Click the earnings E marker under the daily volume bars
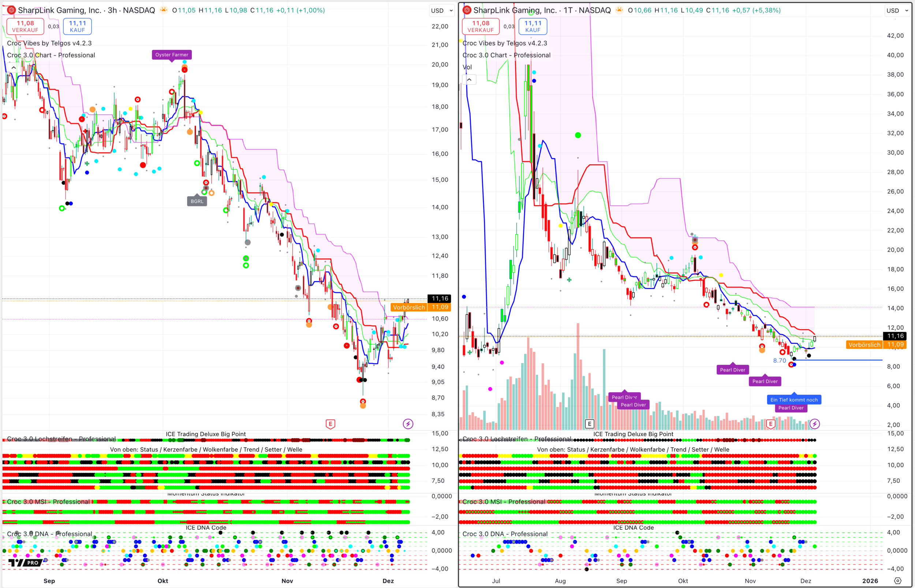The height and width of the screenshot is (588, 915). [589, 424]
